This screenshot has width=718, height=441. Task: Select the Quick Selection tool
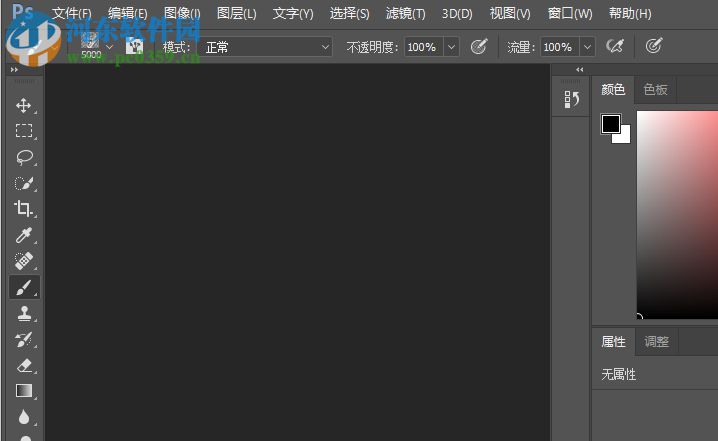point(24,183)
